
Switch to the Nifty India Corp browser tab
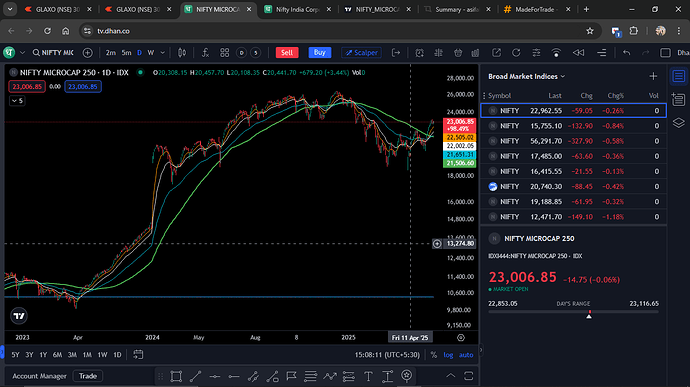coord(297,9)
